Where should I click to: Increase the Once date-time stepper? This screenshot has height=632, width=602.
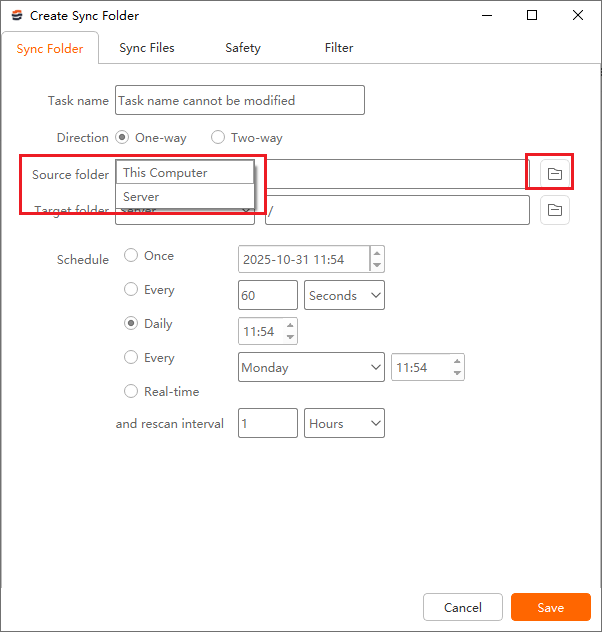(x=377, y=253)
